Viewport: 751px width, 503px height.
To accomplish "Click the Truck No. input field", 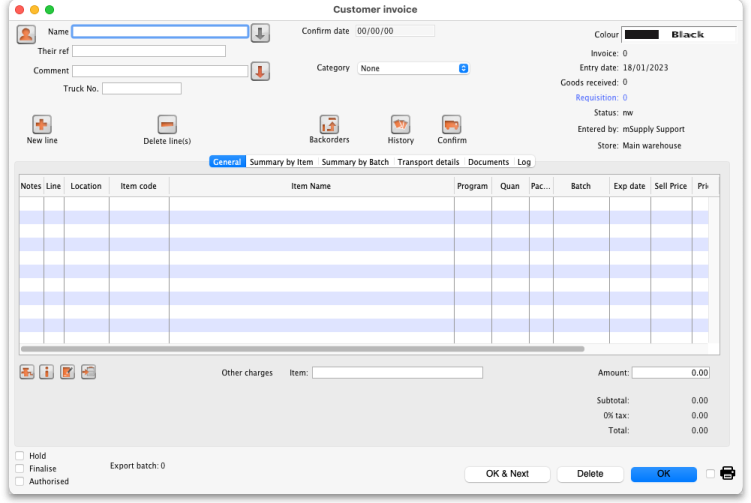I will [141, 88].
